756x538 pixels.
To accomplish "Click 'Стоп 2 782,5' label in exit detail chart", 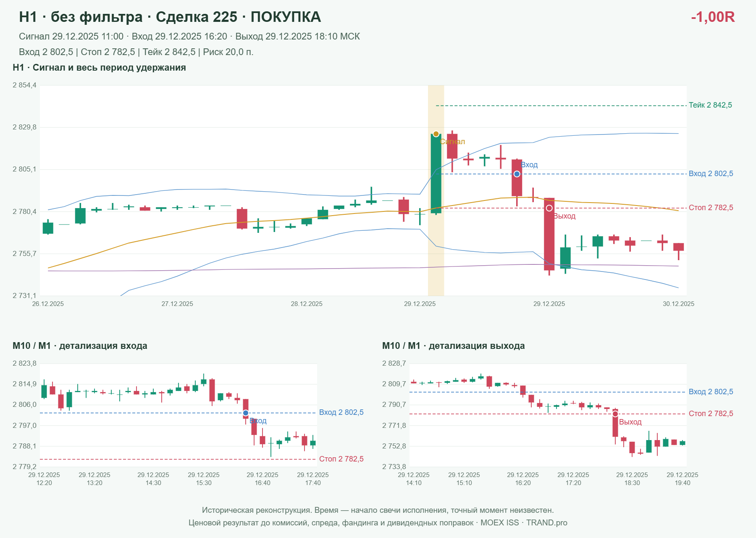I will (711, 414).
